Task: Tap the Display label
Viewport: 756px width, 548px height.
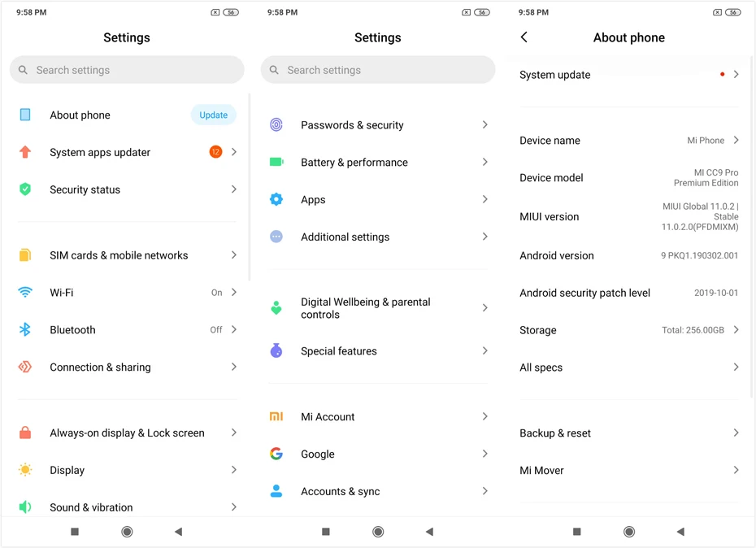Action: click(x=67, y=470)
